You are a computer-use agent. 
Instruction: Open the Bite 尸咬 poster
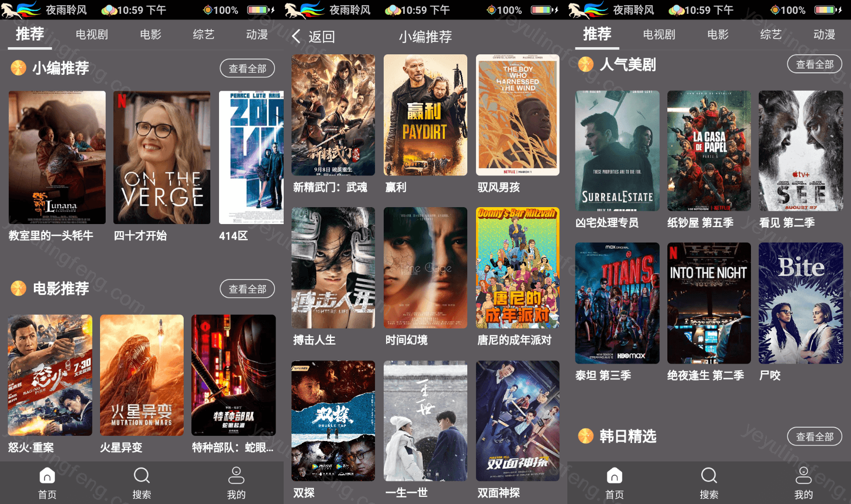click(801, 303)
